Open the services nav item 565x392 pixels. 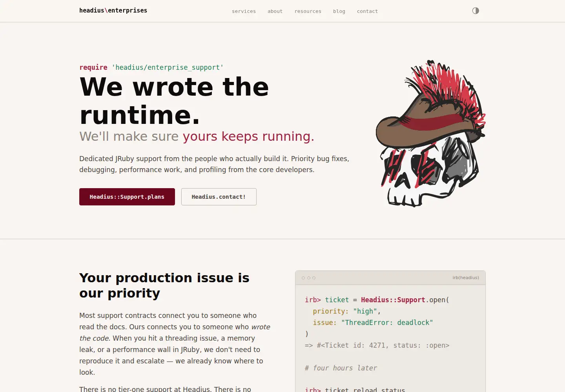coord(244,11)
